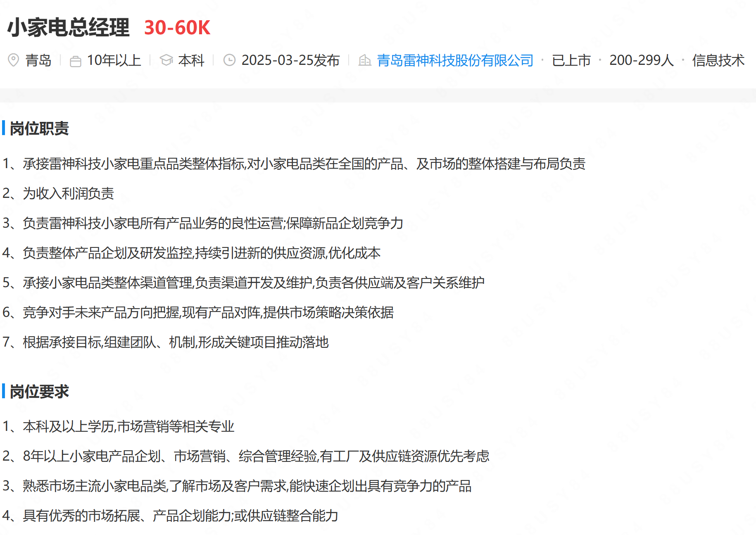
Task: Click the company status 已上市
Action: (571, 60)
